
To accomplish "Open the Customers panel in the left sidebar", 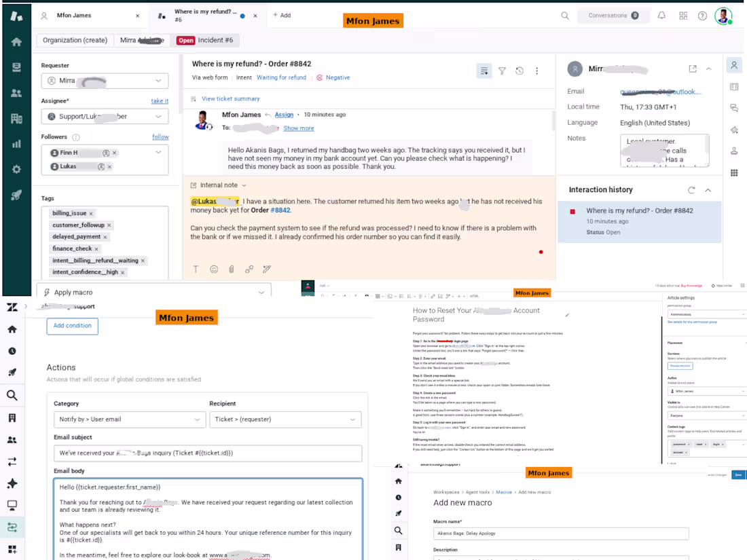I will pos(15,92).
